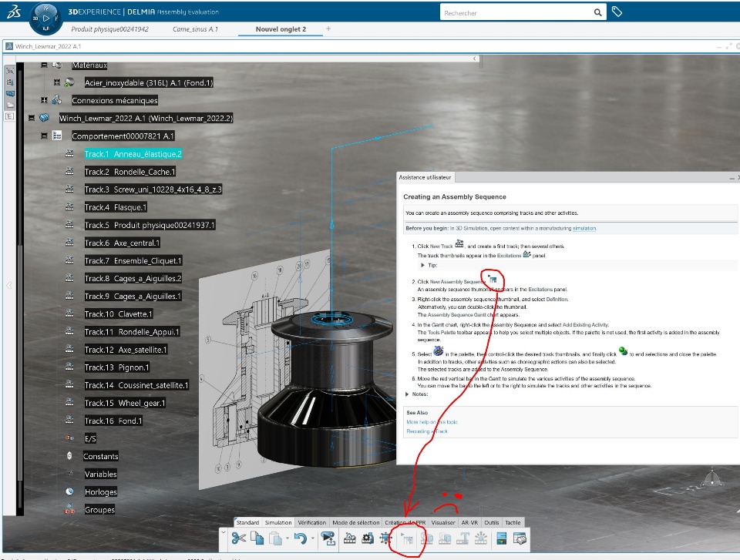
Task: Click the Horloges clock icon
Action: 69,491
